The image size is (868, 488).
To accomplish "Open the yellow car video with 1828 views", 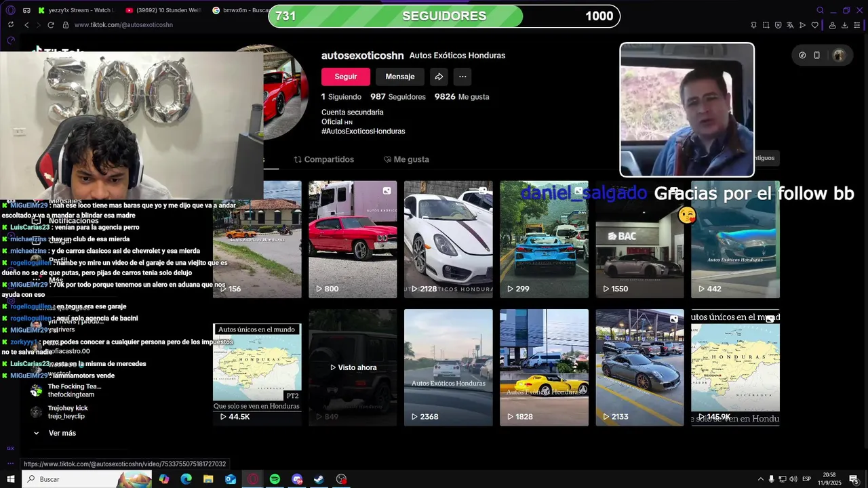I will point(544,367).
